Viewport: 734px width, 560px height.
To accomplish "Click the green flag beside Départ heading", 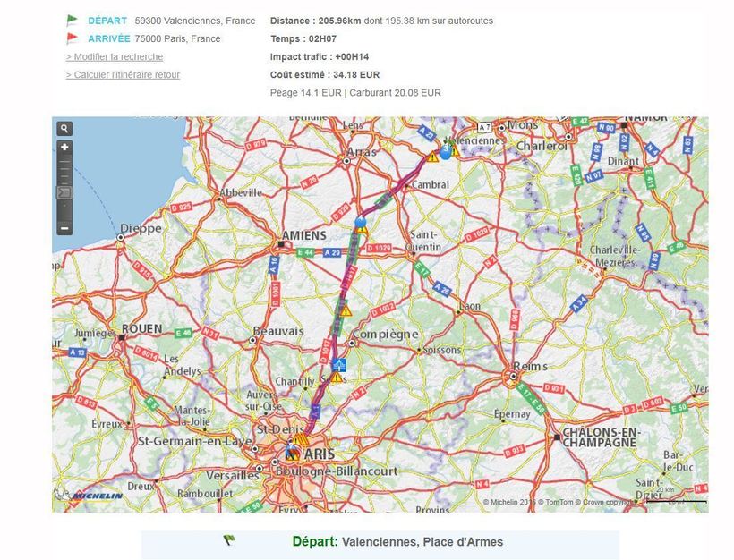I will [229, 540].
